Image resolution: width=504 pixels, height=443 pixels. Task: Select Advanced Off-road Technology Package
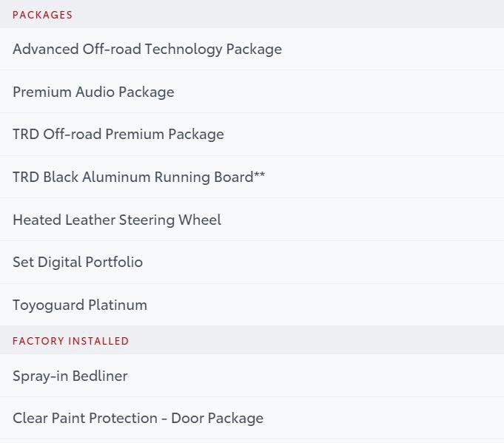click(x=147, y=50)
